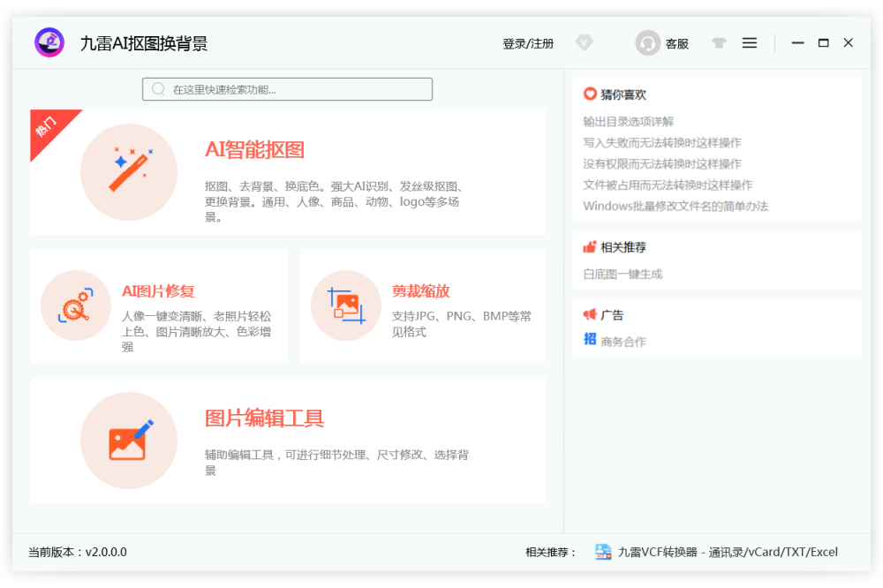Click the AI图片修复 repair icon
Viewport: 883px width, 588px height.
[75, 305]
